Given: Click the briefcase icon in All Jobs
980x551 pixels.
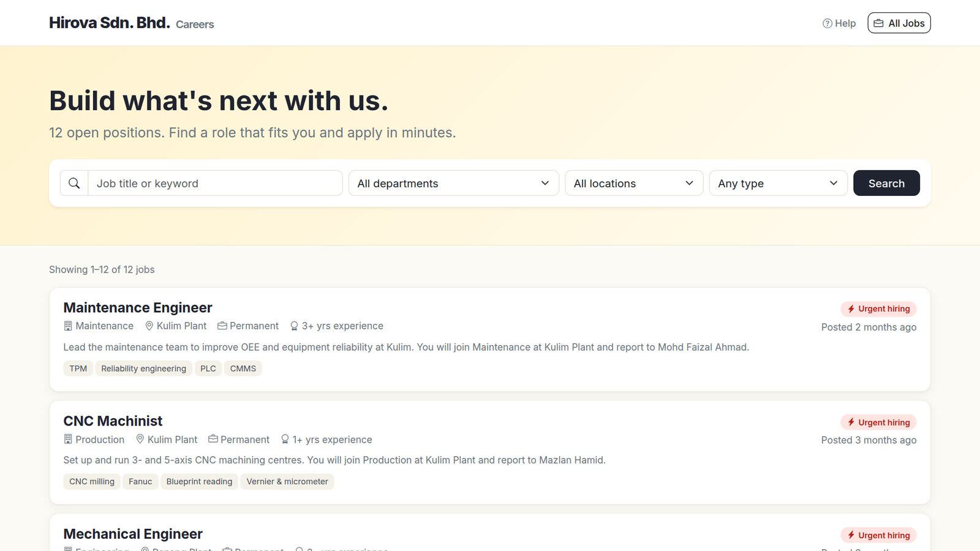Looking at the screenshot, I should pos(878,23).
